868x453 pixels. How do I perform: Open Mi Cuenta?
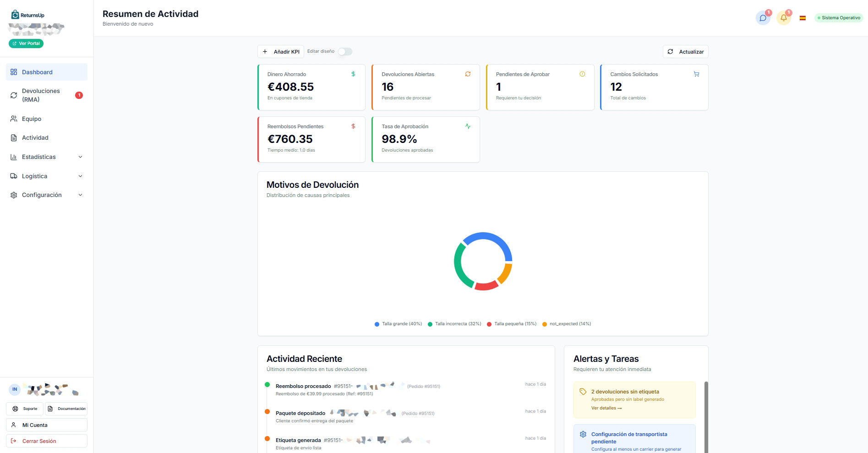[x=47, y=425]
